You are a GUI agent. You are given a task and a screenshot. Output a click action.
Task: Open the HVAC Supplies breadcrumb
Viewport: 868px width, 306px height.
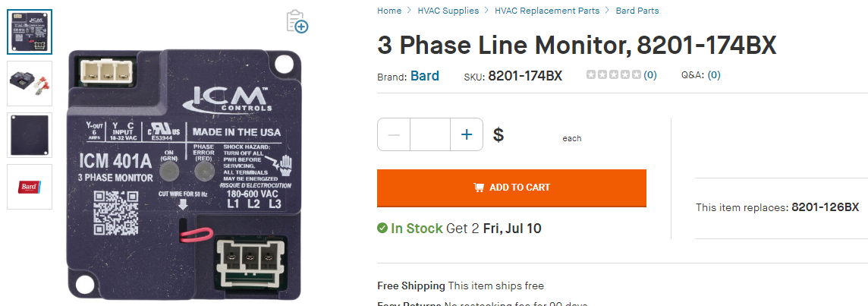pos(448,11)
